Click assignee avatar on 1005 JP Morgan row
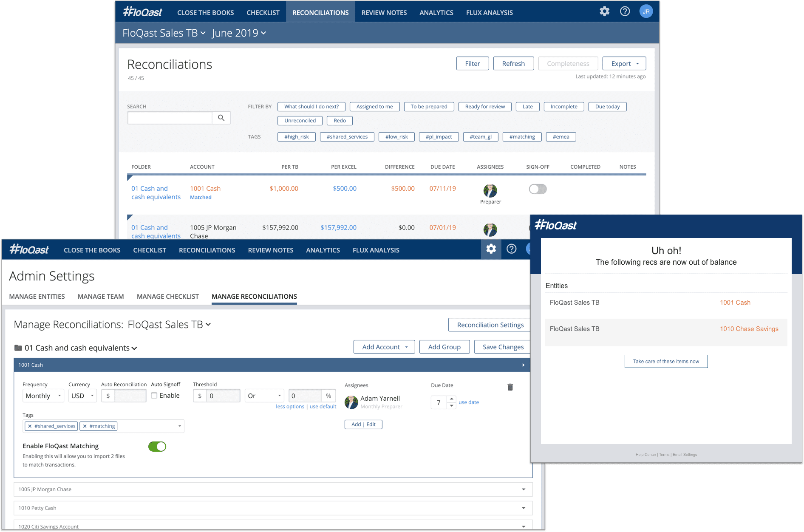 [490, 229]
